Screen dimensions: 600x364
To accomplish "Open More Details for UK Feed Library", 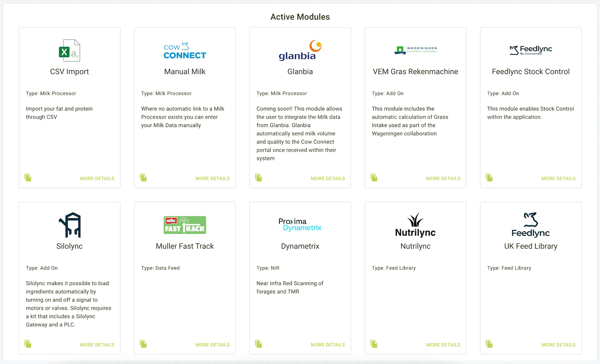I will click(x=558, y=345).
